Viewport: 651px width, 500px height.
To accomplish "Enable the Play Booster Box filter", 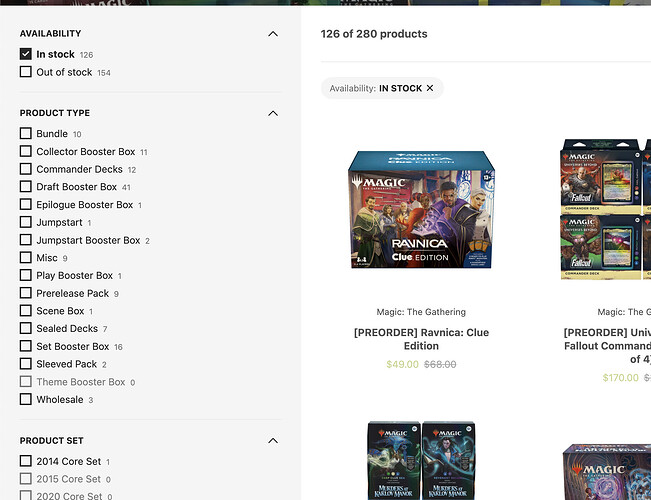I will (x=26, y=275).
